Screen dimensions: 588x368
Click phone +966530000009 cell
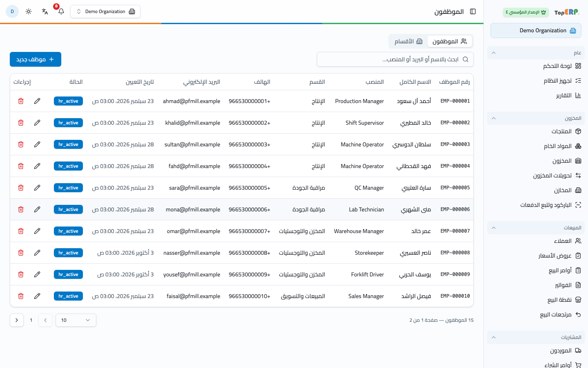(249, 274)
